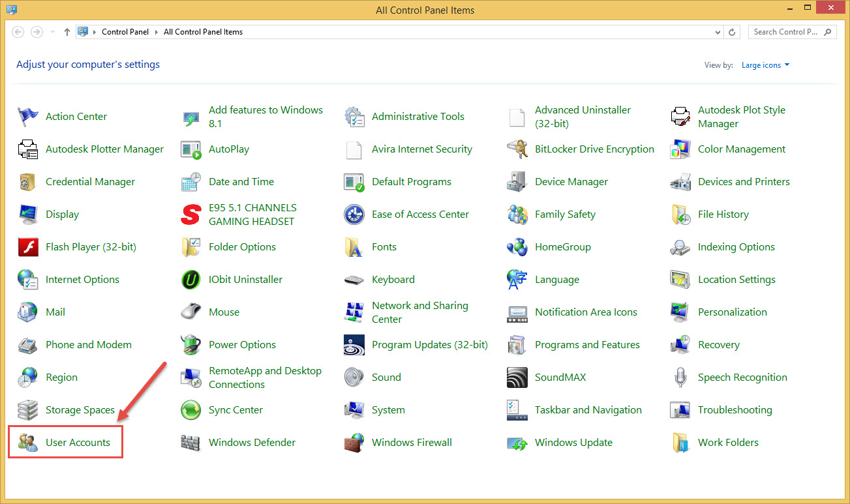Open the Windows Firewall icon
Screen dimensions: 850x504
point(354,443)
